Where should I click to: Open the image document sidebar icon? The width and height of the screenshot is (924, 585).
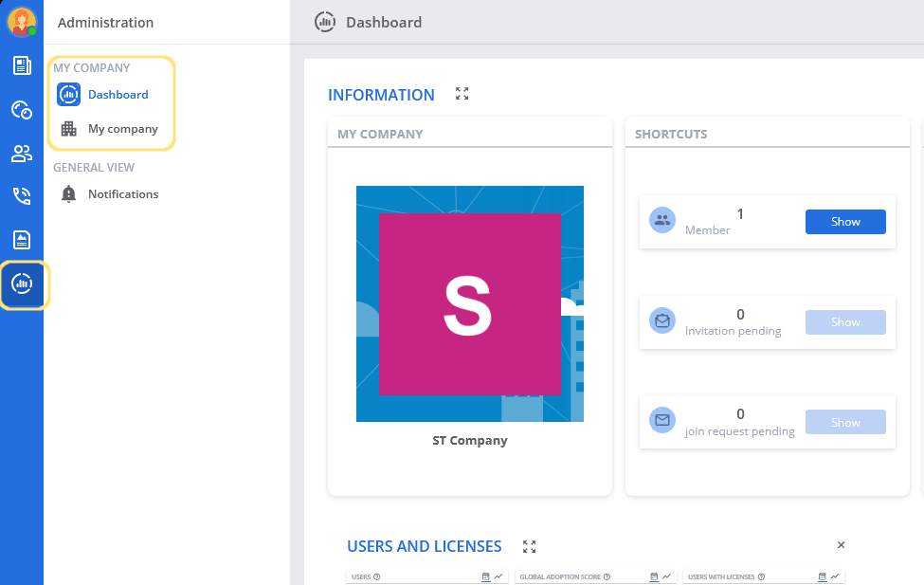(22, 240)
